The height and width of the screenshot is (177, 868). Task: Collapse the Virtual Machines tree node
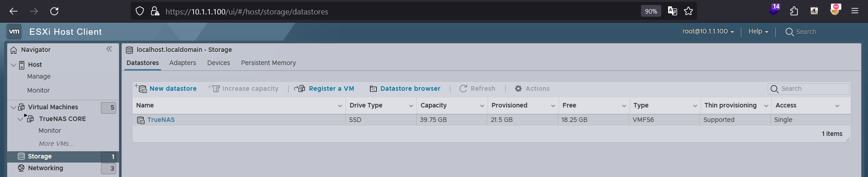pos(14,107)
